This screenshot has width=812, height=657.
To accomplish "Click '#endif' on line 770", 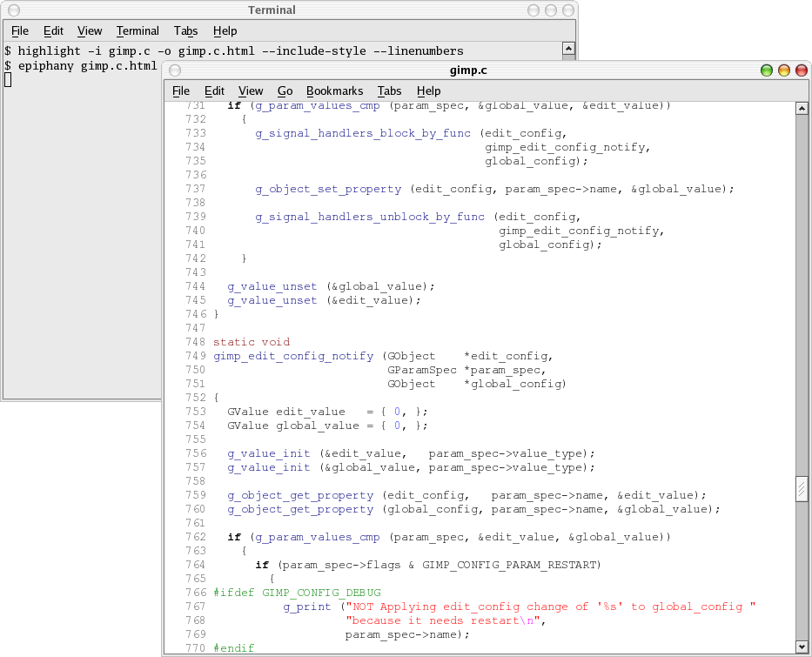I will [x=233, y=648].
